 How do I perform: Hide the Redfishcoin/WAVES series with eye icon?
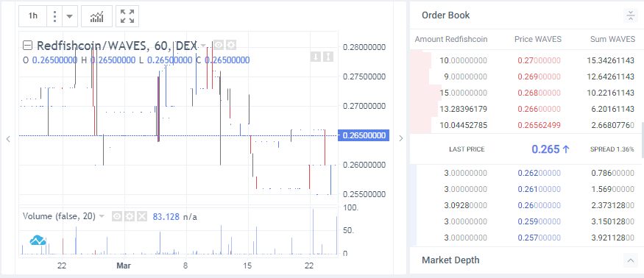point(219,45)
